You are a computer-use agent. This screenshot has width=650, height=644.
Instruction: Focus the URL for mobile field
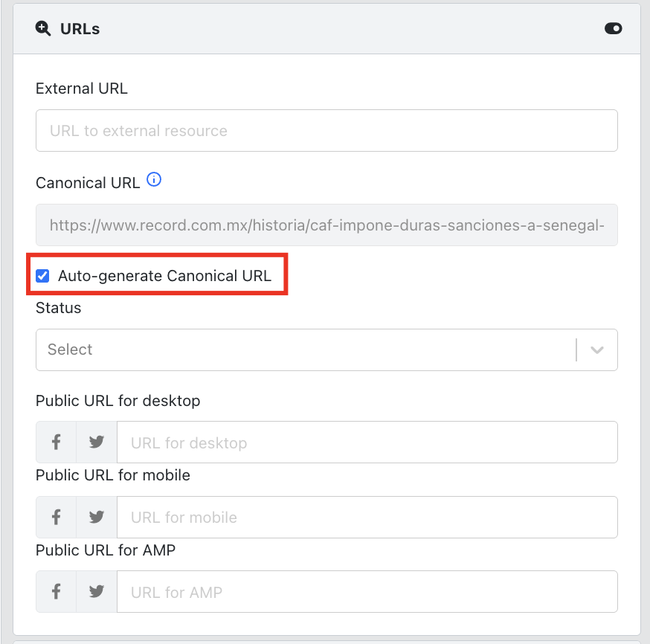[366, 517]
